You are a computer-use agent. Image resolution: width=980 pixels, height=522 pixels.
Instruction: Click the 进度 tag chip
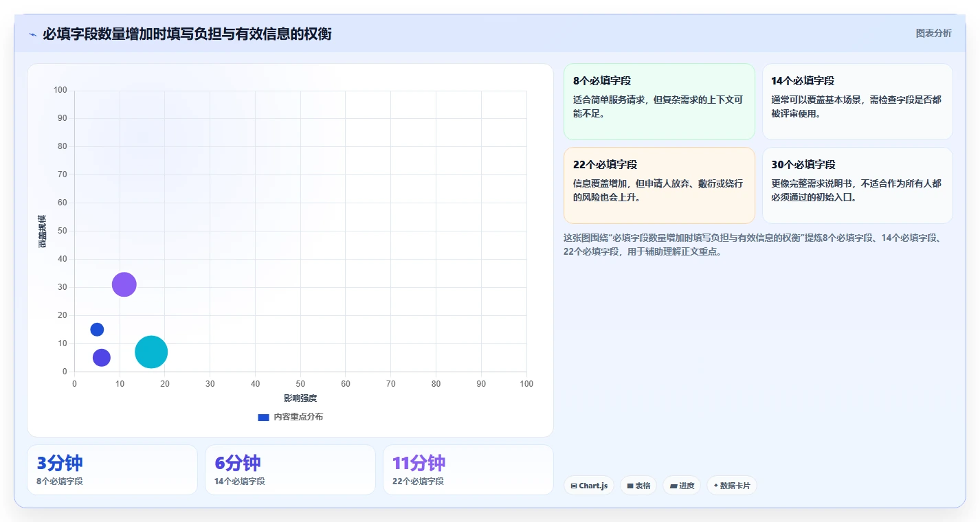coord(682,486)
